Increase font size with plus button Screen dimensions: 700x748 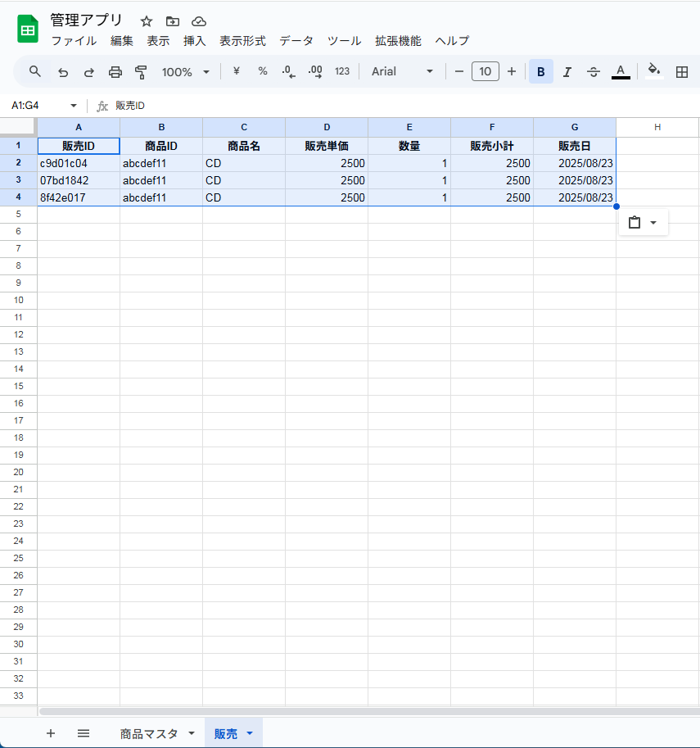coord(512,72)
